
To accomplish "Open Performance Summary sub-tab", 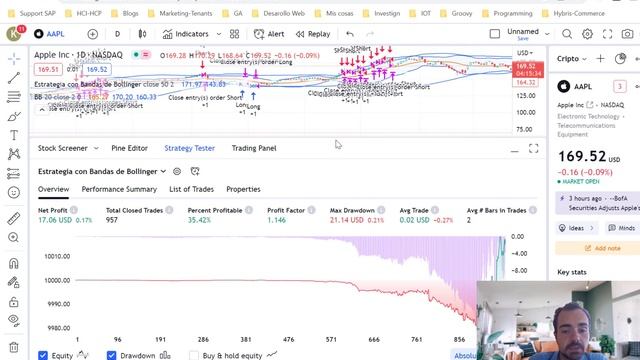I will pos(119,189).
